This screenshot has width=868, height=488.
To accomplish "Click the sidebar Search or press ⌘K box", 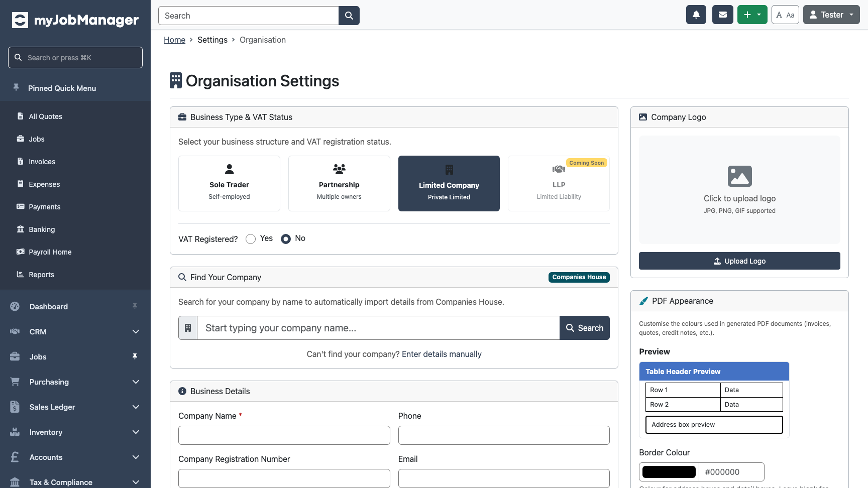I will point(75,58).
